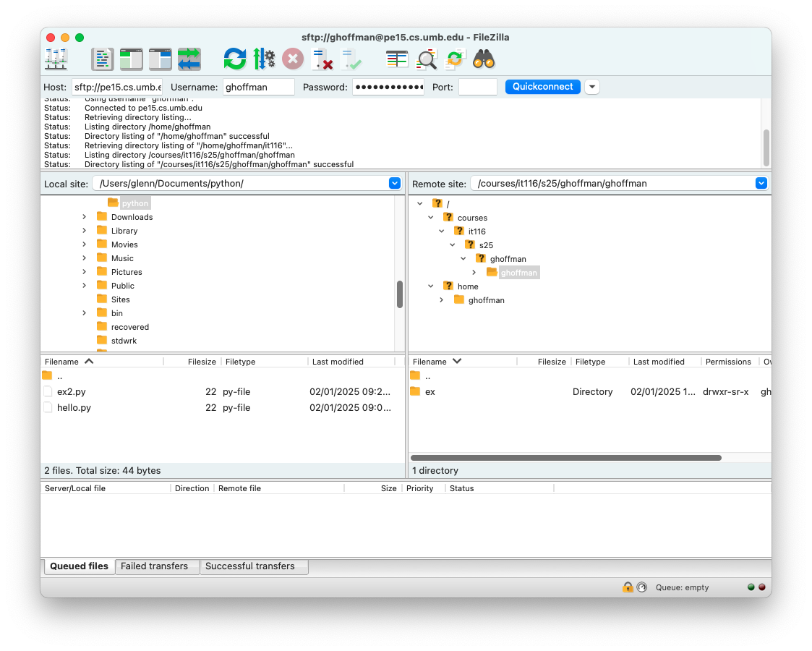Click the encryption lock icon in status bar
This screenshot has width=812, height=651.
pyautogui.click(x=628, y=587)
